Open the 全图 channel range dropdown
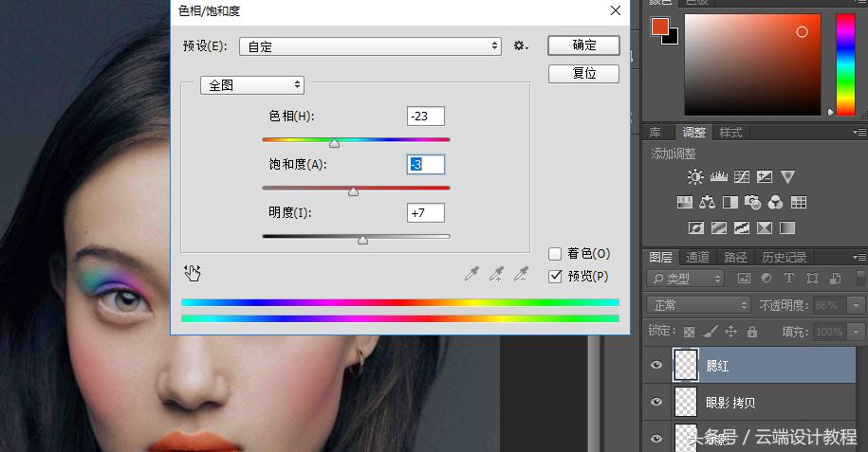Image resolution: width=868 pixels, height=452 pixels. (x=252, y=85)
